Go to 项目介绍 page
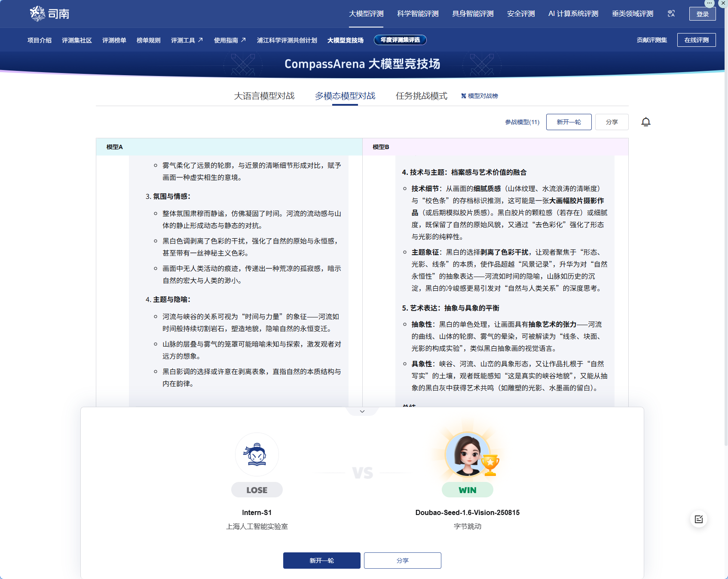 [x=40, y=40]
